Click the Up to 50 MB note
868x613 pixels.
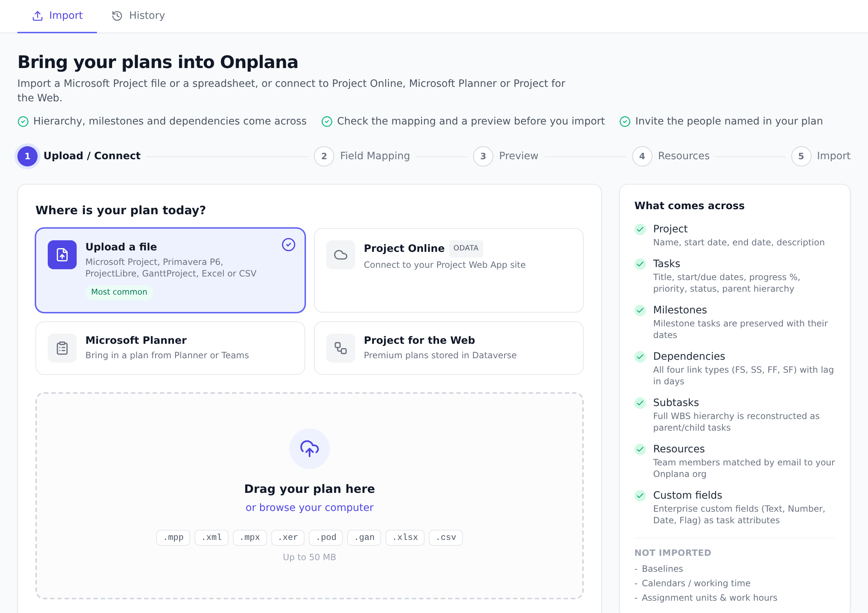tap(310, 557)
